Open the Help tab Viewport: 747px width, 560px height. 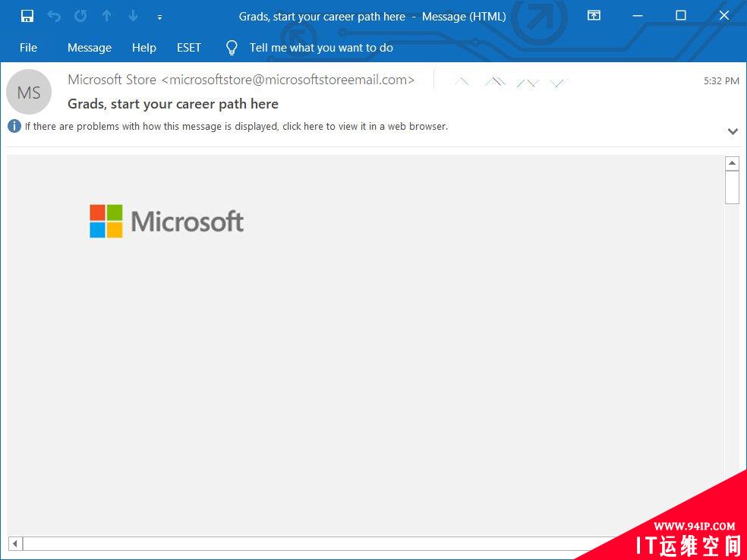(143, 48)
